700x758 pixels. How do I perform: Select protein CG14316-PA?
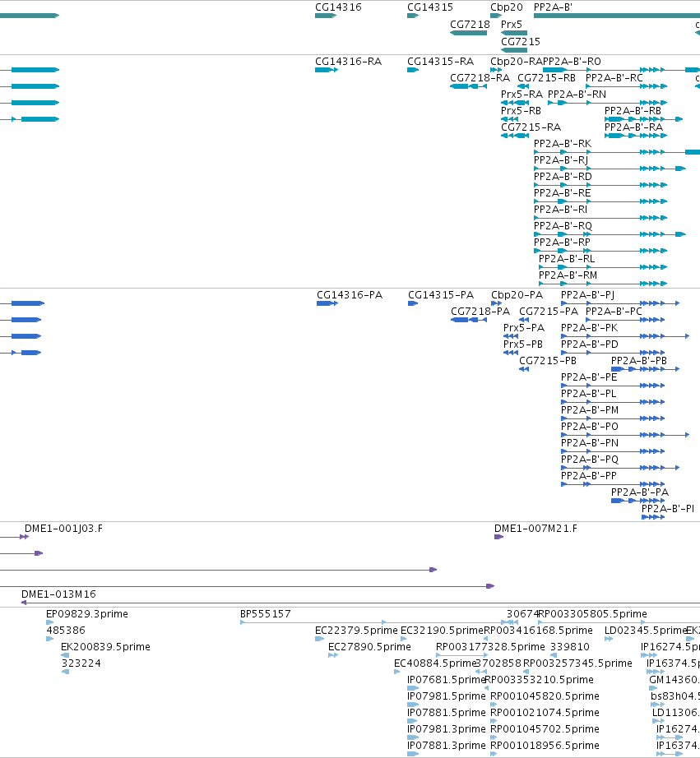pos(350,295)
